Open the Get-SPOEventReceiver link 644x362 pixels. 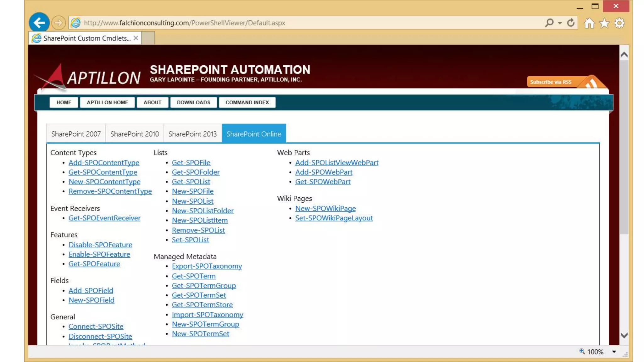[x=104, y=218]
